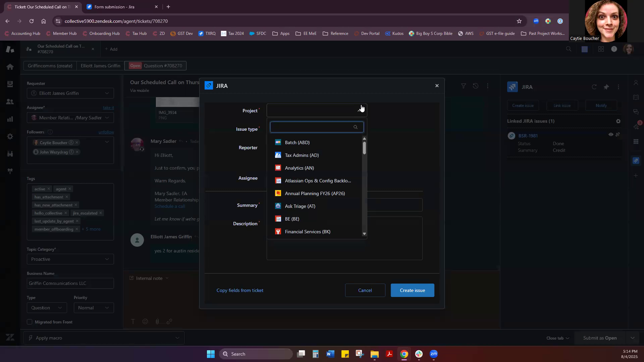Switch to the Form submission - Jira tab
Viewport: 644px width, 362px height.
coord(114,7)
